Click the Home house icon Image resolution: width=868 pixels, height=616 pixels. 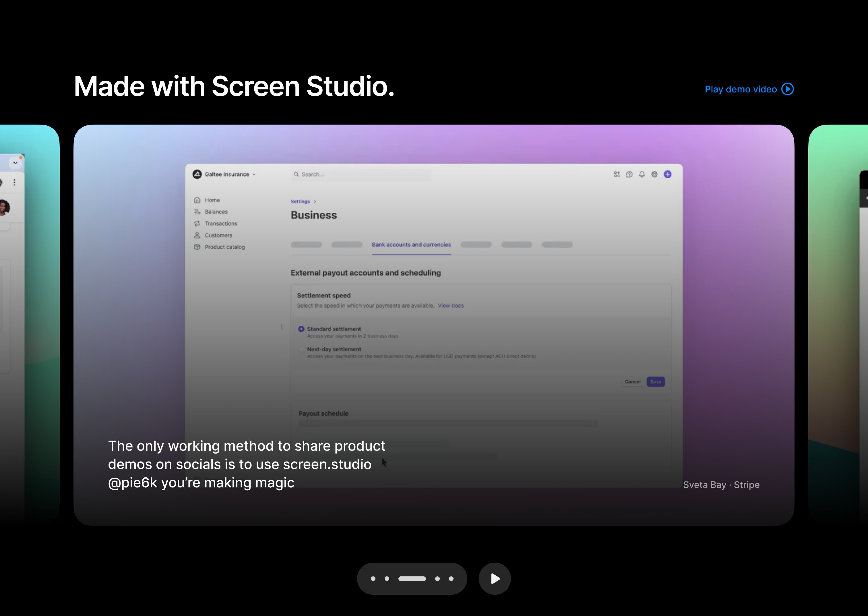197,200
